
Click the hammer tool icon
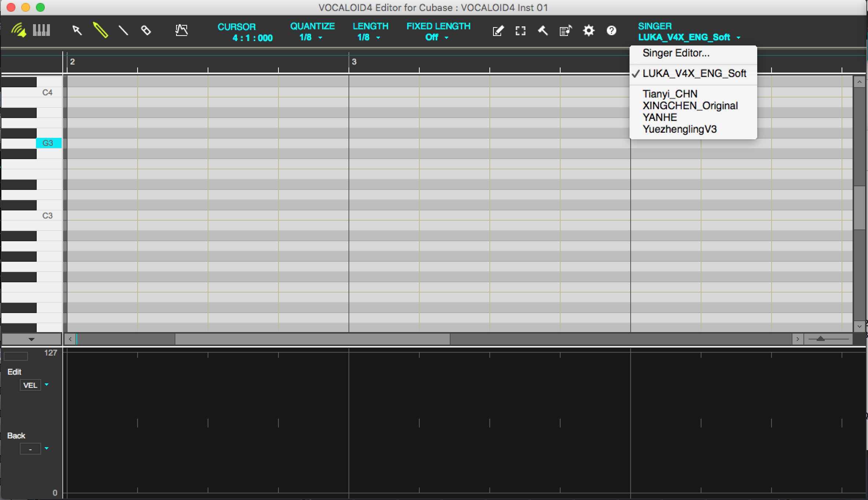pos(543,30)
